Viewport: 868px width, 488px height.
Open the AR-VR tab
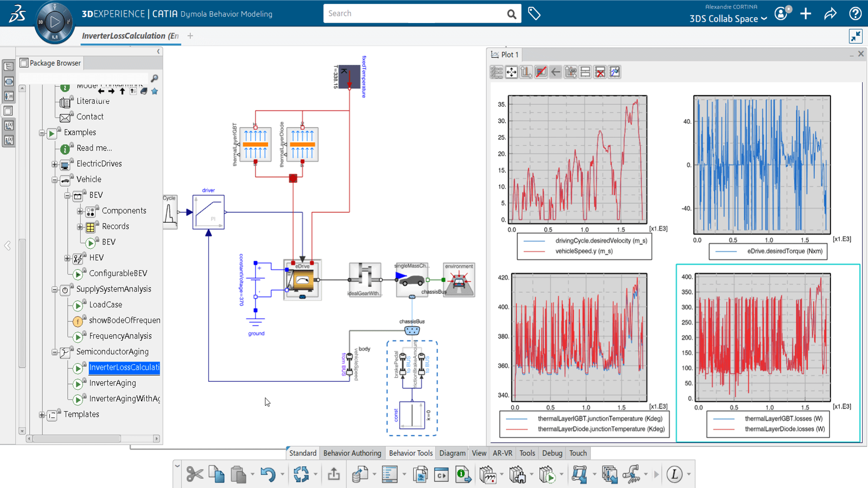tap(502, 453)
